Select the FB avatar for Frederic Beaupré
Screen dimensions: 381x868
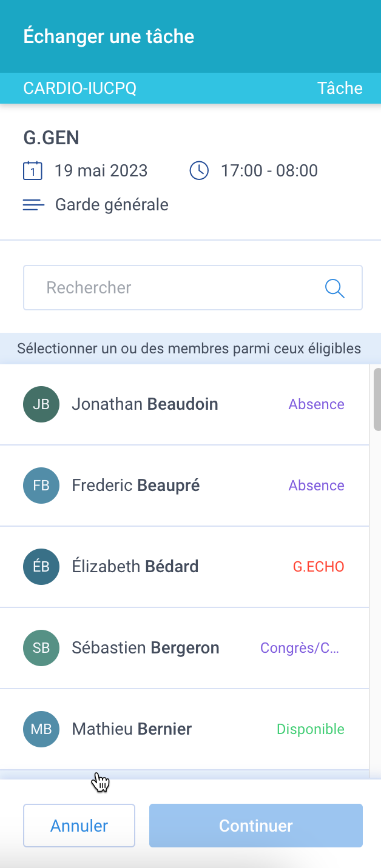click(41, 486)
